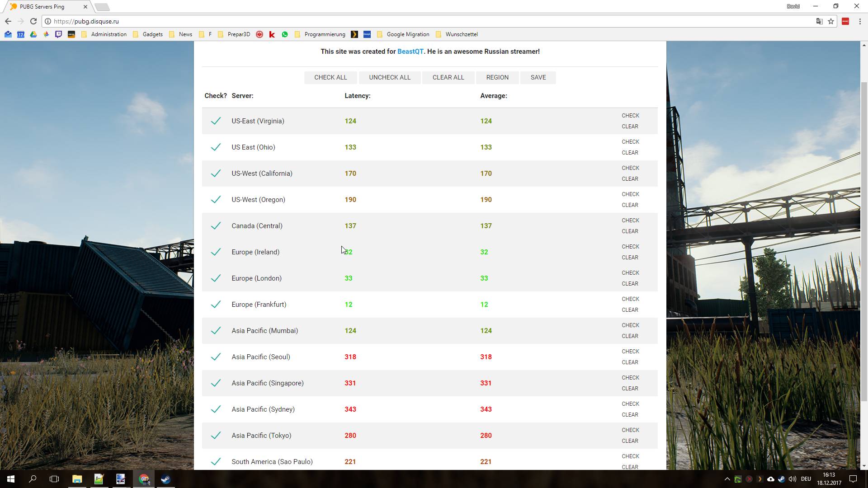Click the UNCHECK ALL button

(x=390, y=77)
